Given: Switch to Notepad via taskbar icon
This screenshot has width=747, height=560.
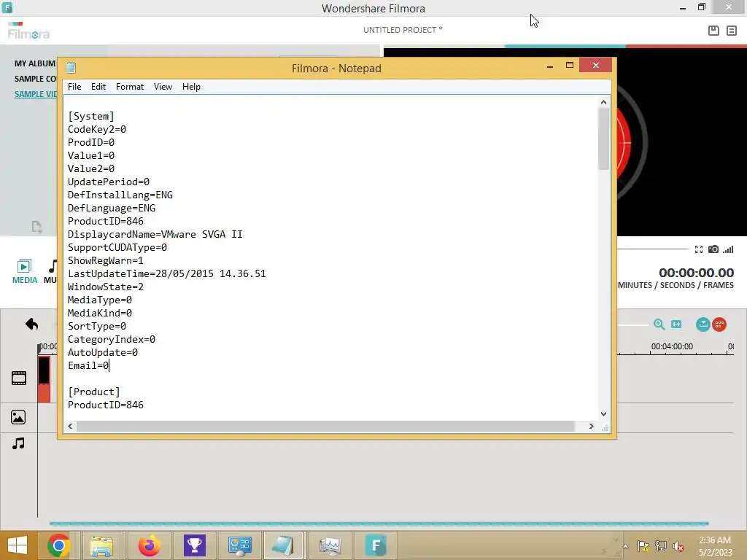Looking at the screenshot, I should (283, 545).
